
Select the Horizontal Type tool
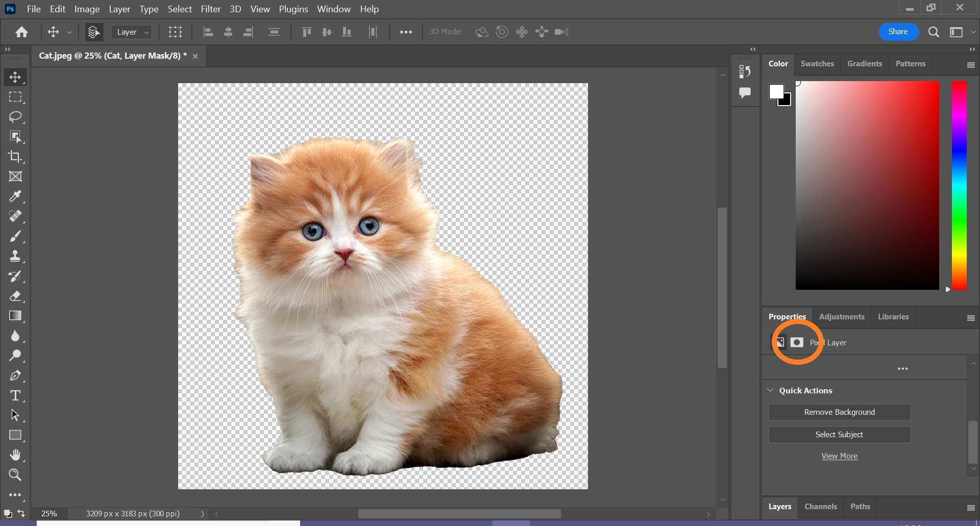(15, 395)
